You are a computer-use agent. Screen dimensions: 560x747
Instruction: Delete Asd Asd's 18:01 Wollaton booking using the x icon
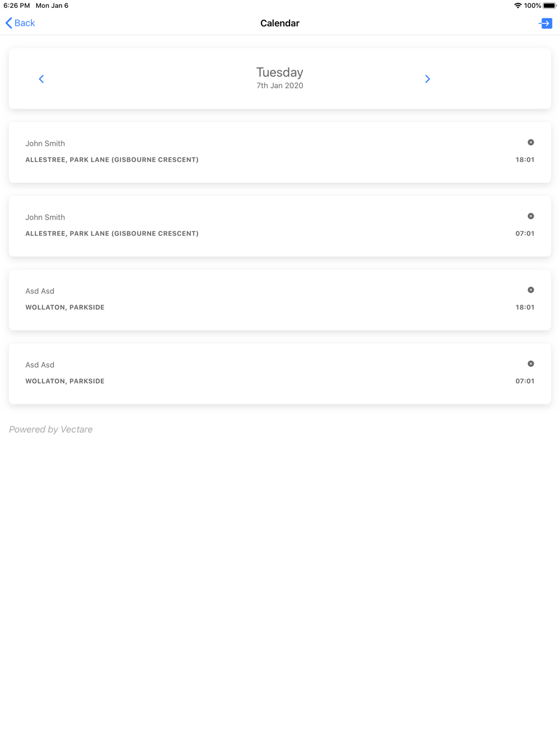click(531, 290)
